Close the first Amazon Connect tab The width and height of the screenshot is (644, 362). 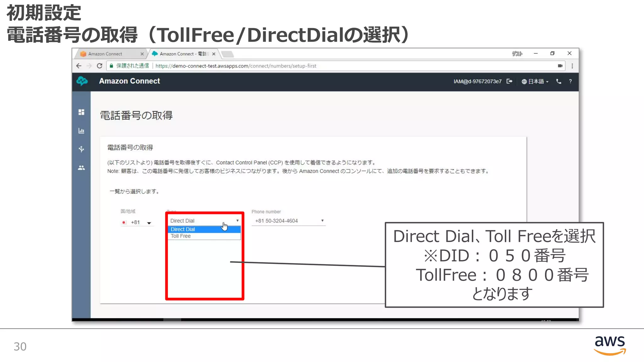pyautogui.click(x=142, y=54)
